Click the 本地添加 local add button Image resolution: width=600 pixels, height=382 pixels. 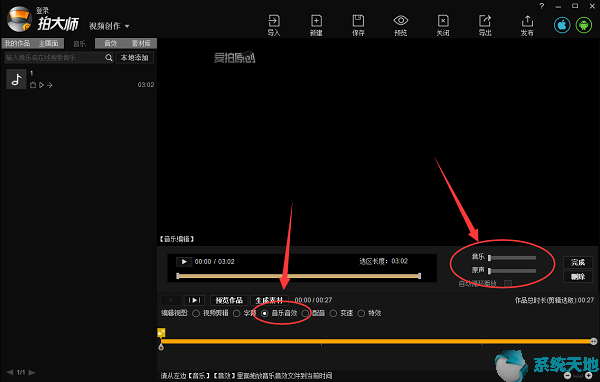135,57
